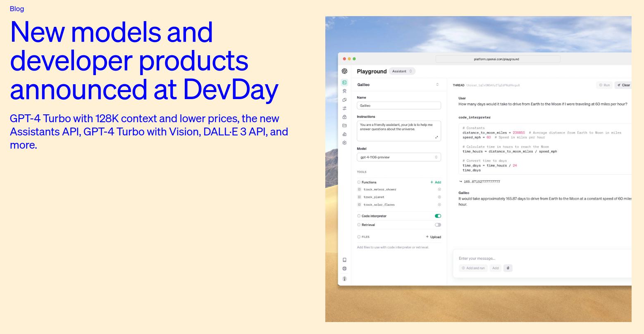The height and width of the screenshot is (334, 644).
Task: Click the code_interpreter label in the thread
Action: [x=475, y=118]
